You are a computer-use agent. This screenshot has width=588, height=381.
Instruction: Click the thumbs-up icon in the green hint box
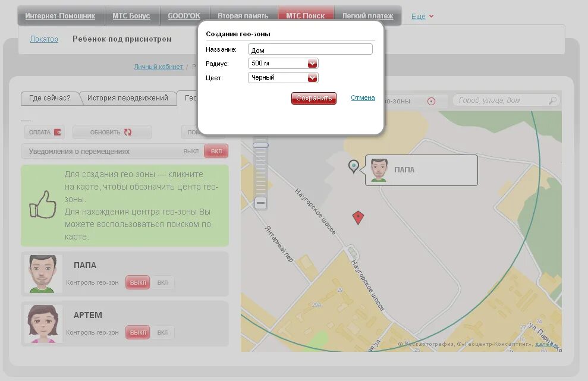[43, 204]
